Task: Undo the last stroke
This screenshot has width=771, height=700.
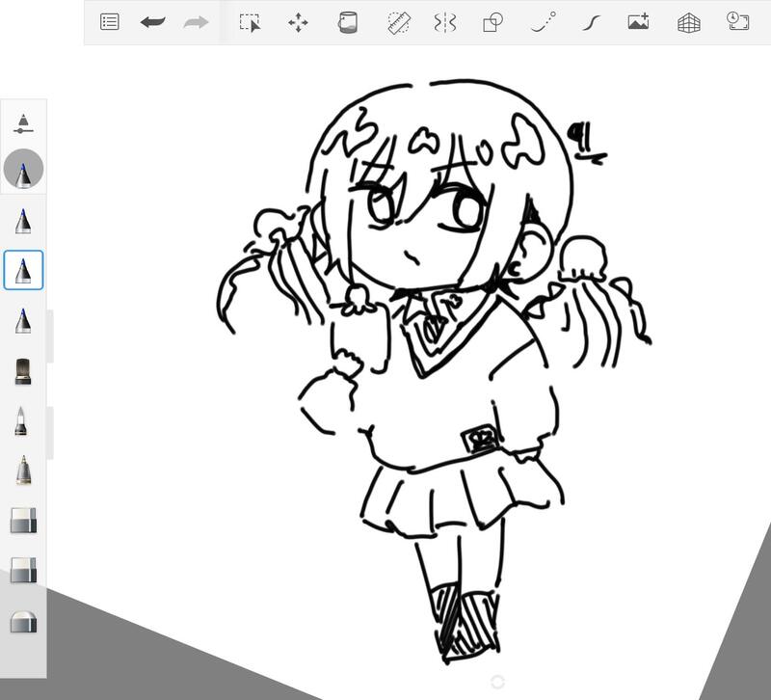Action: tap(152, 22)
